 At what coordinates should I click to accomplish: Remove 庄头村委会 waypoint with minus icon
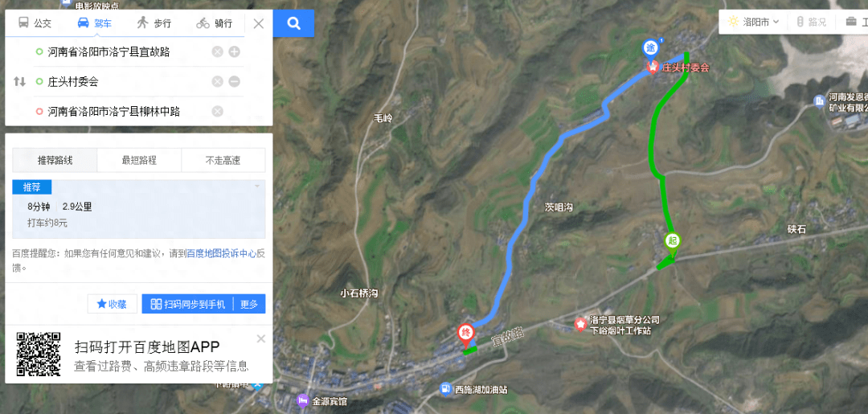234,82
